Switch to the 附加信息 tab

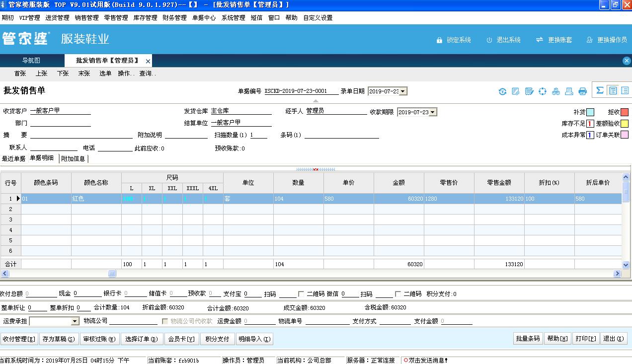tap(73, 159)
